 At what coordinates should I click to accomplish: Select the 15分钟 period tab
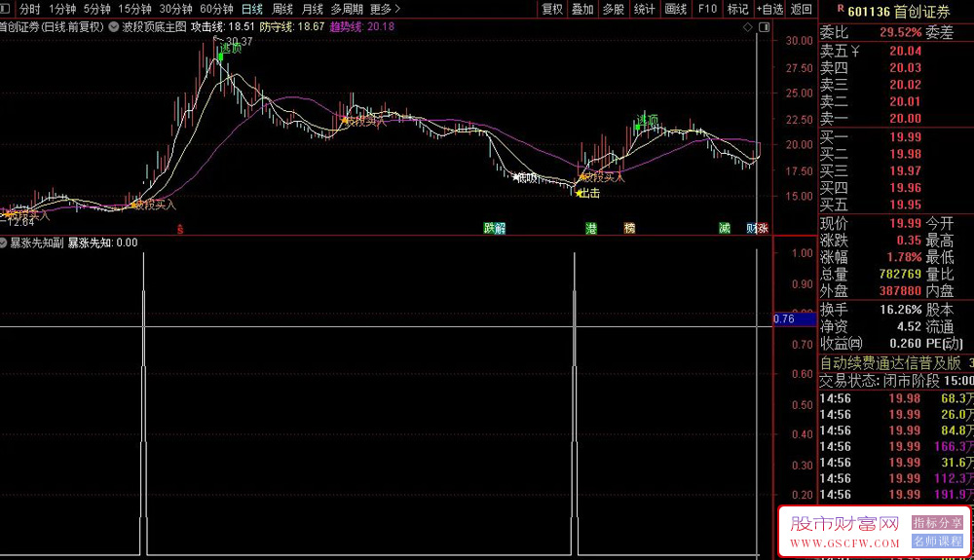point(134,10)
